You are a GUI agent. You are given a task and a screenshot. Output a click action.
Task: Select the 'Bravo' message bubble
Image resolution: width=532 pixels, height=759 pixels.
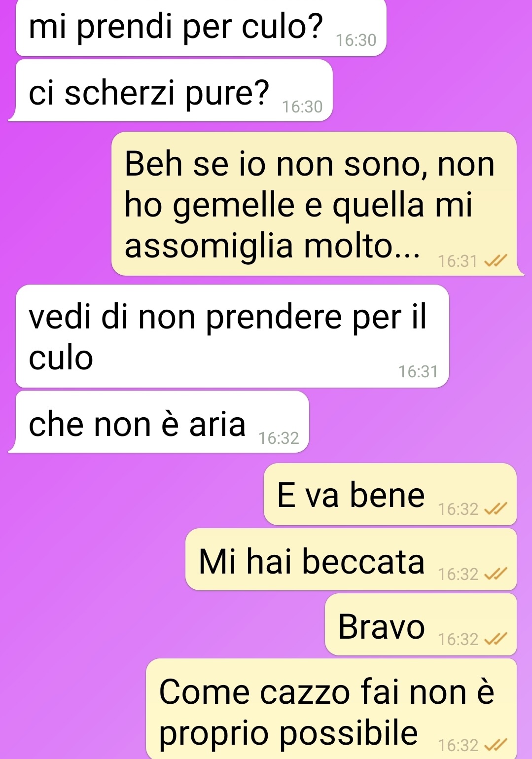click(x=421, y=624)
